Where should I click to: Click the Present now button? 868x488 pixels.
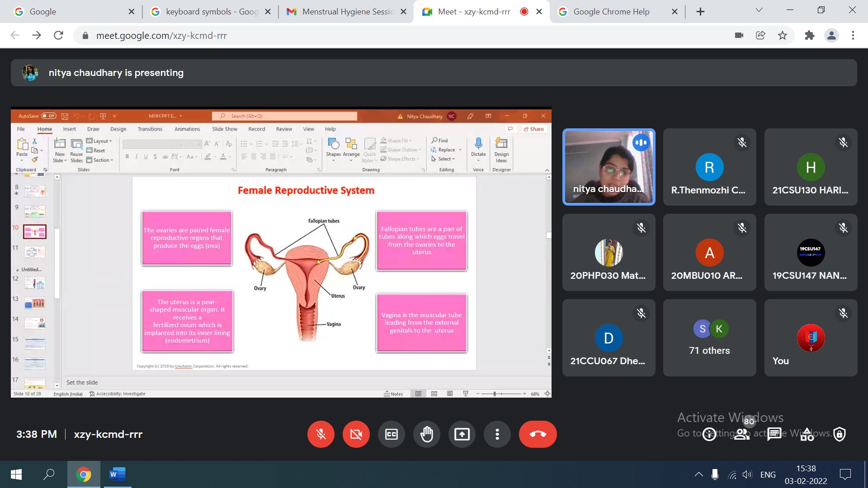[x=462, y=434]
